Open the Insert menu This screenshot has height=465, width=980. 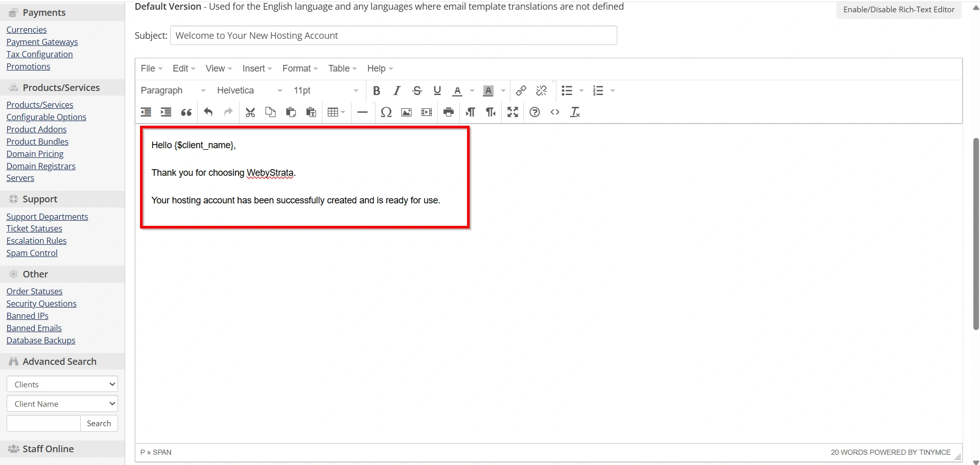(257, 68)
